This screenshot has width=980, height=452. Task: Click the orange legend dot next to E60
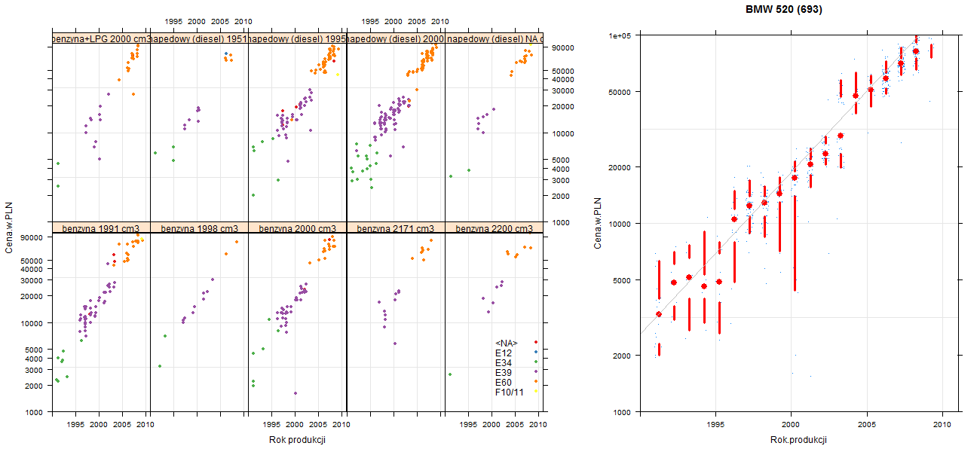point(534,383)
